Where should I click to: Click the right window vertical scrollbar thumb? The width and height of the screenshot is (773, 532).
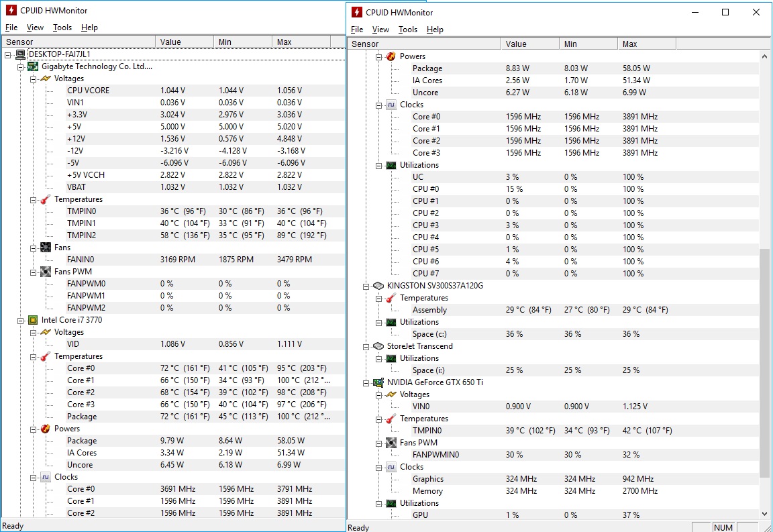pos(765,364)
